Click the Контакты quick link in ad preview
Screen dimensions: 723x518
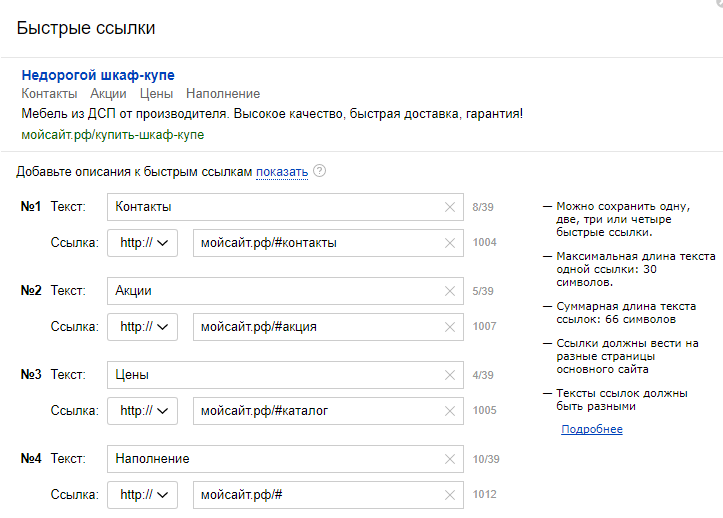click(x=49, y=94)
